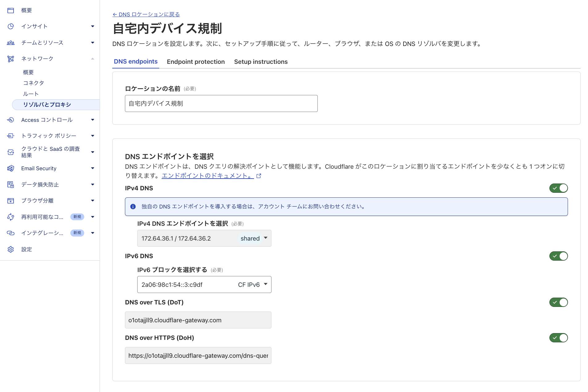
Task: Disable the IPv4 DNS toggle
Action: 558,188
